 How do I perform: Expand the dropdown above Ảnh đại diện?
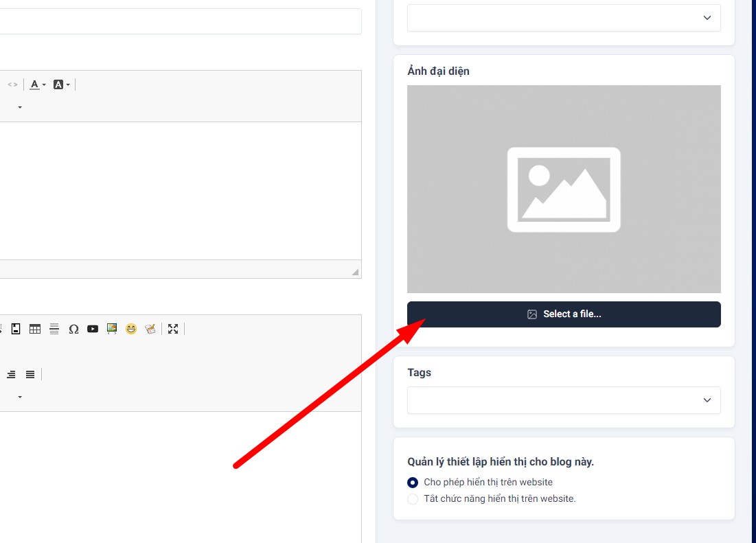point(564,18)
